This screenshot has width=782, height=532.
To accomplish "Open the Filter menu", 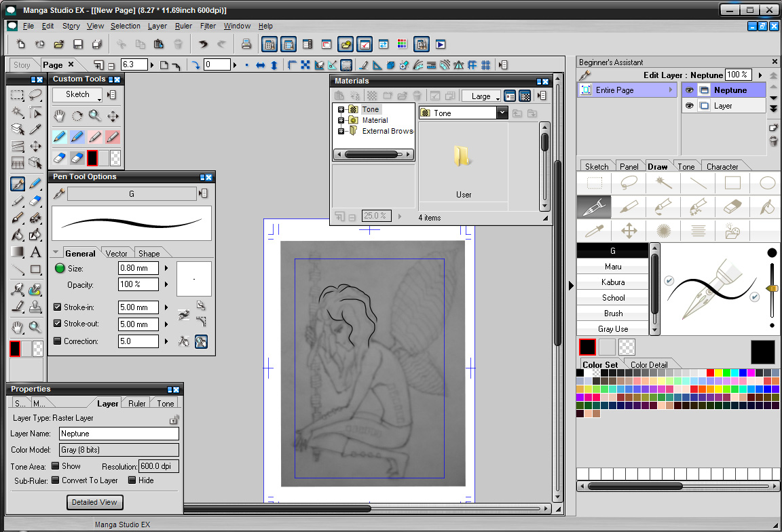I will coord(208,26).
